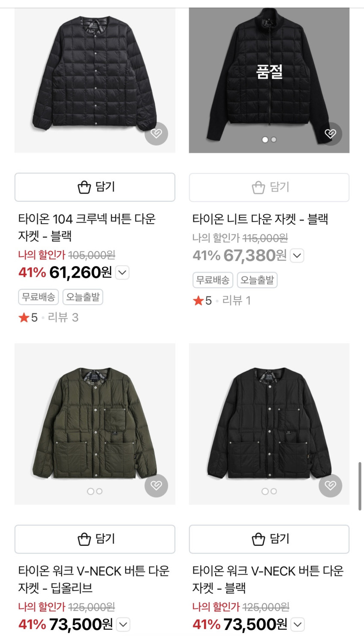Open reviews for 104 crew neck jacket (리뷰 3)
This screenshot has width=364, height=636.
coord(63,318)
